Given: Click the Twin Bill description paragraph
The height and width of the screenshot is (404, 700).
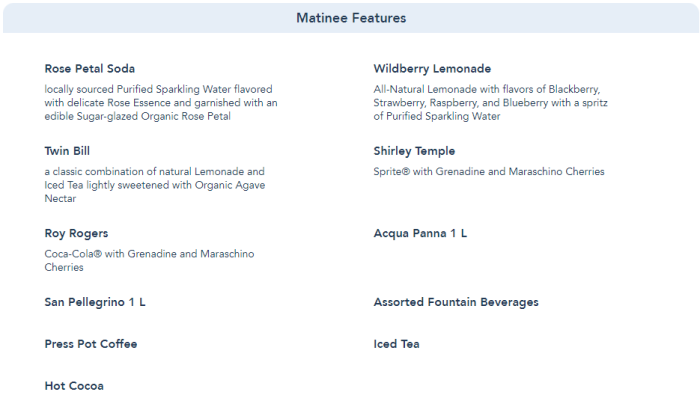Looking at the screenshot, I should coord(155,185).
